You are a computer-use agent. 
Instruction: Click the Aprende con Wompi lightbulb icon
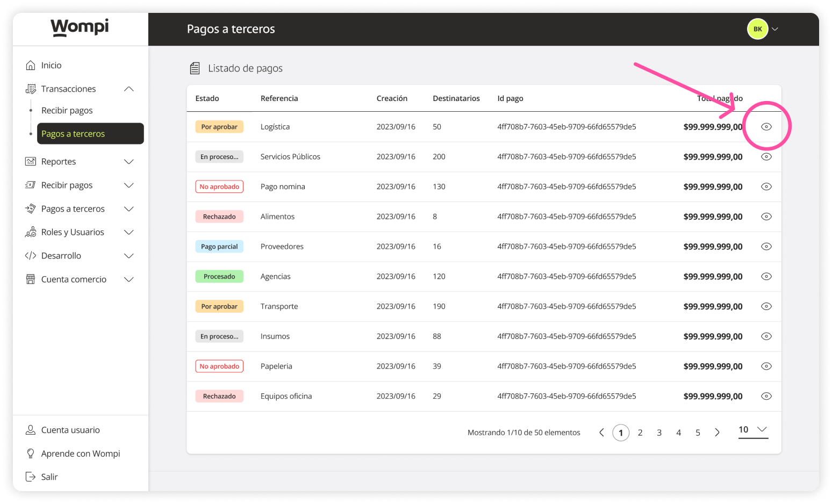point(31,453)
